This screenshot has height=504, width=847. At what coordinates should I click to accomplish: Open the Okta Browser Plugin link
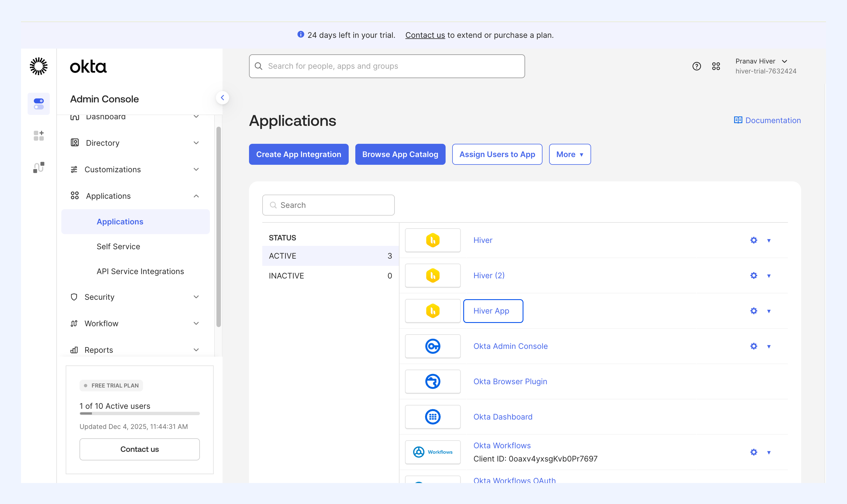[510, 381]
